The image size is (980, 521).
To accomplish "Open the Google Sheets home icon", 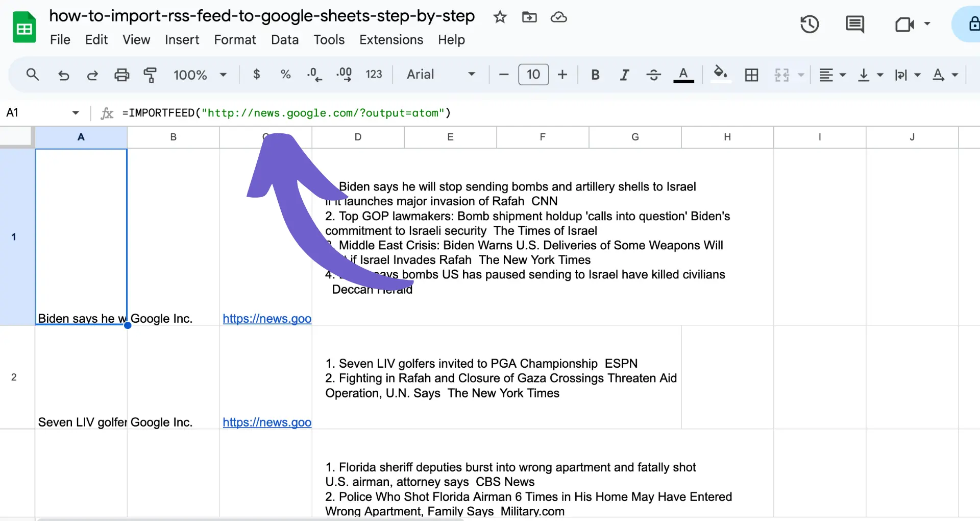I will pyautogui.click(x=24, y=28).
